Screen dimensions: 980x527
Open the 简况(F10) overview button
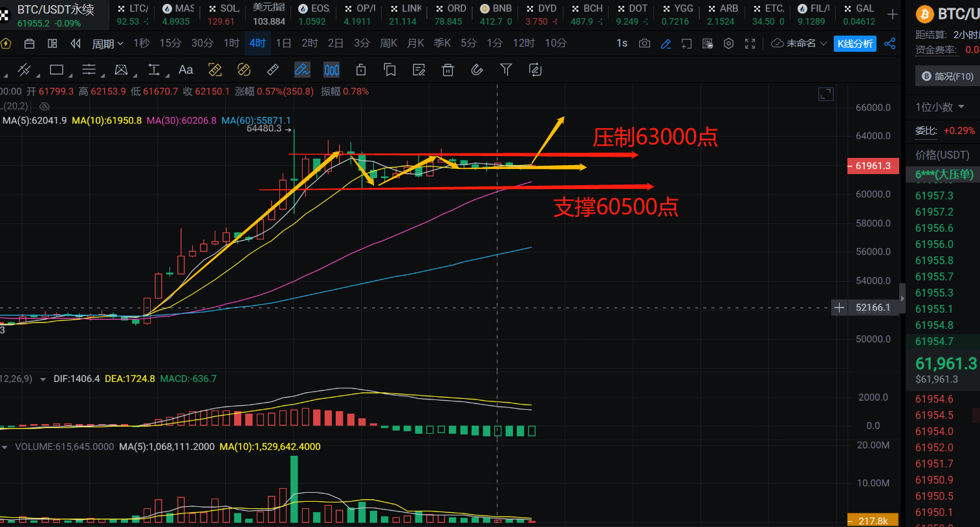[948, 76]
